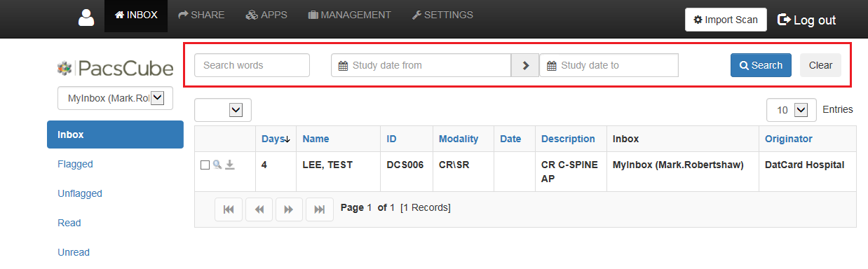Click the blue Search button
Image resolution: width=868 pixels, height=269 pixels.
(x=761, y=65)
